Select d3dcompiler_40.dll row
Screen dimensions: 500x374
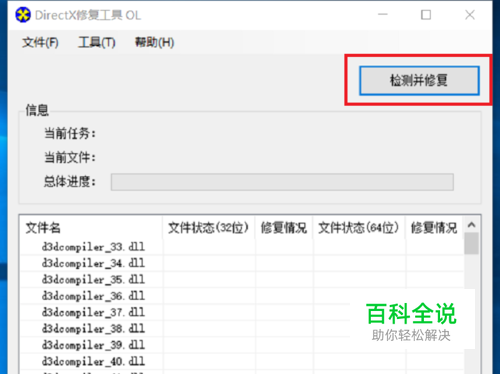click(x=242, y=361)
